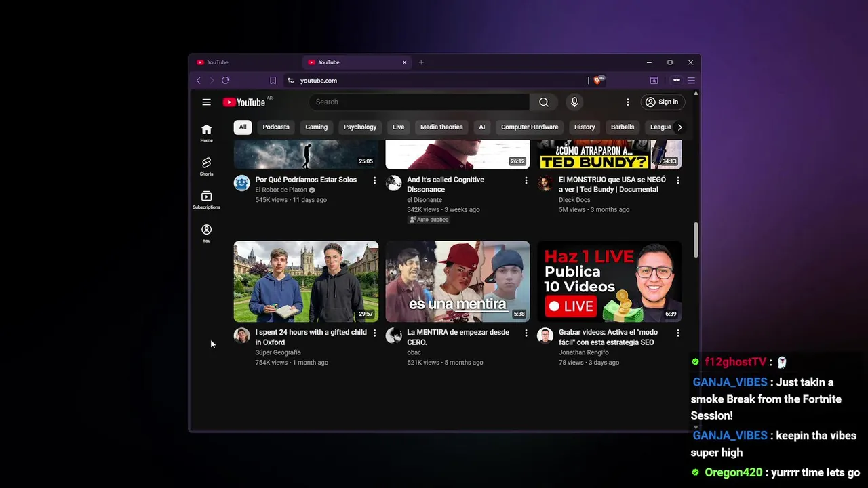The width and height of the screenshot is (868, 488).
Task: Select the Media theories filter chip
Action: click(441, 127)
